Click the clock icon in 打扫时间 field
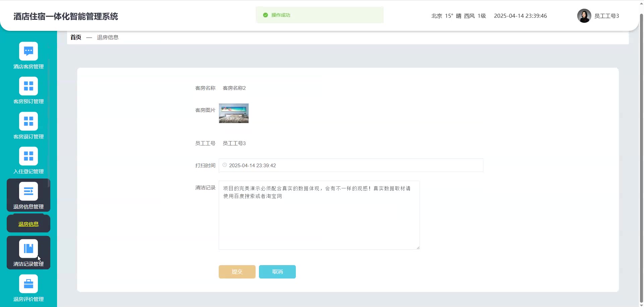The image size is (644, 307). coord(225,165)
